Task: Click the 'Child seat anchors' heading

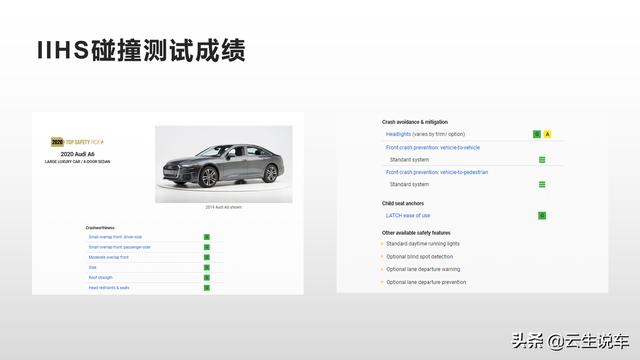Action: (x=403, y=203)
